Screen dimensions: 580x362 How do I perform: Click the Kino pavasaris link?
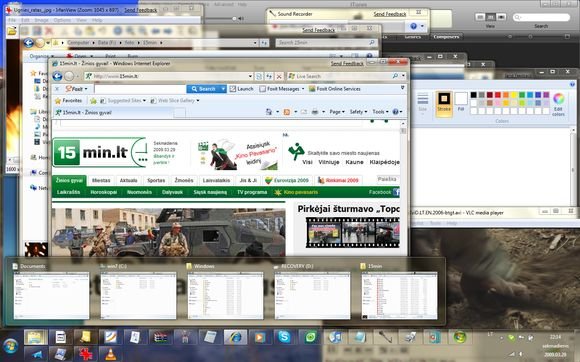(x=296, y=192)
